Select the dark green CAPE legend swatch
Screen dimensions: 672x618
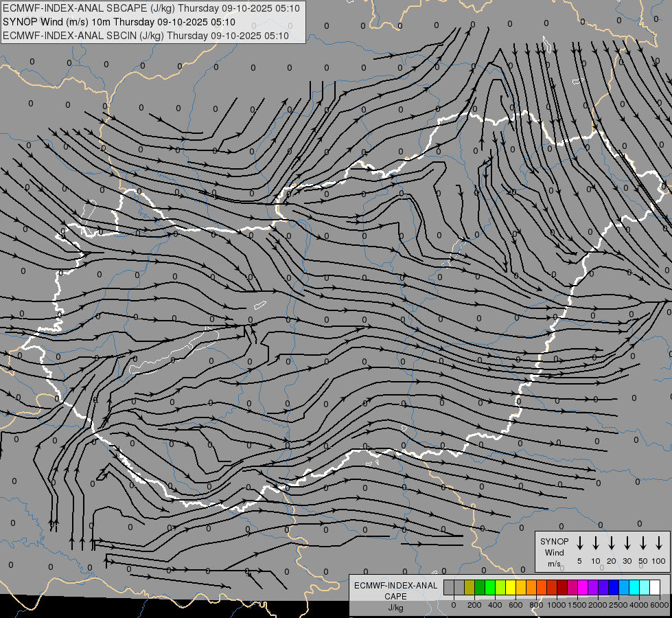tap(480, 587)
